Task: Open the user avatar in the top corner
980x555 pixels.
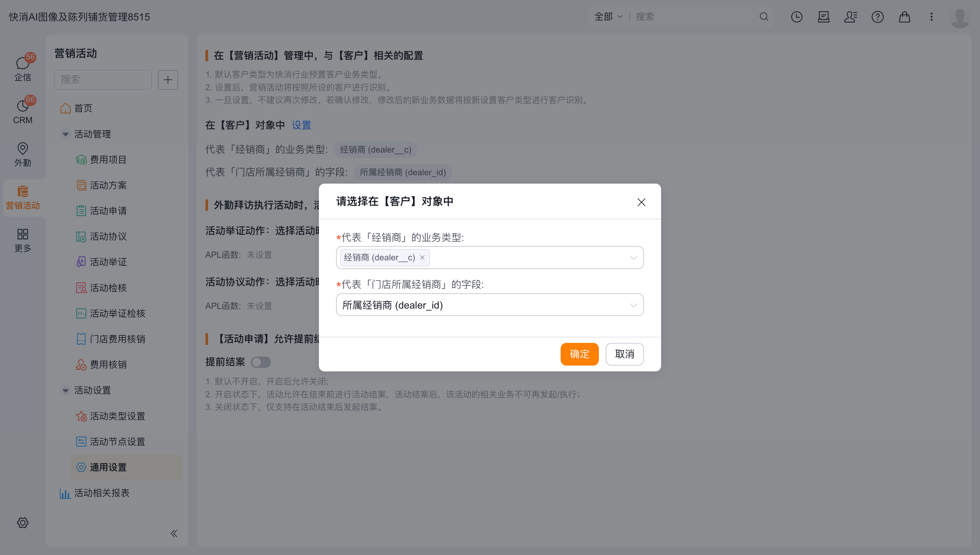Action: tap(960, 17)
